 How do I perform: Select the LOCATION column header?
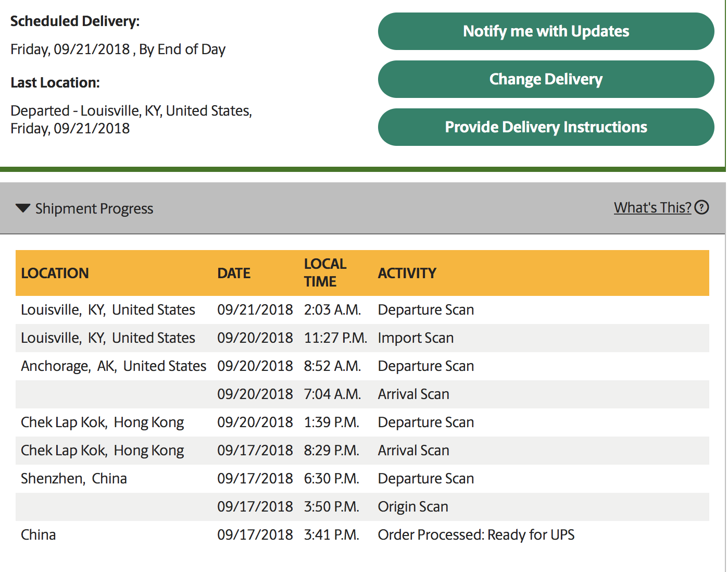[55, 273]
